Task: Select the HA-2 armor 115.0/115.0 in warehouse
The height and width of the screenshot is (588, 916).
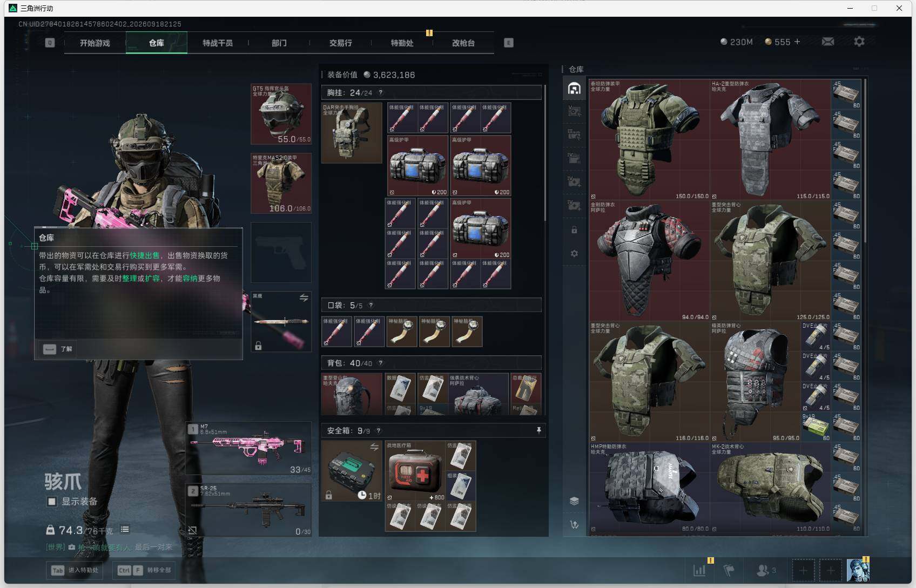Action: [770, 140]
